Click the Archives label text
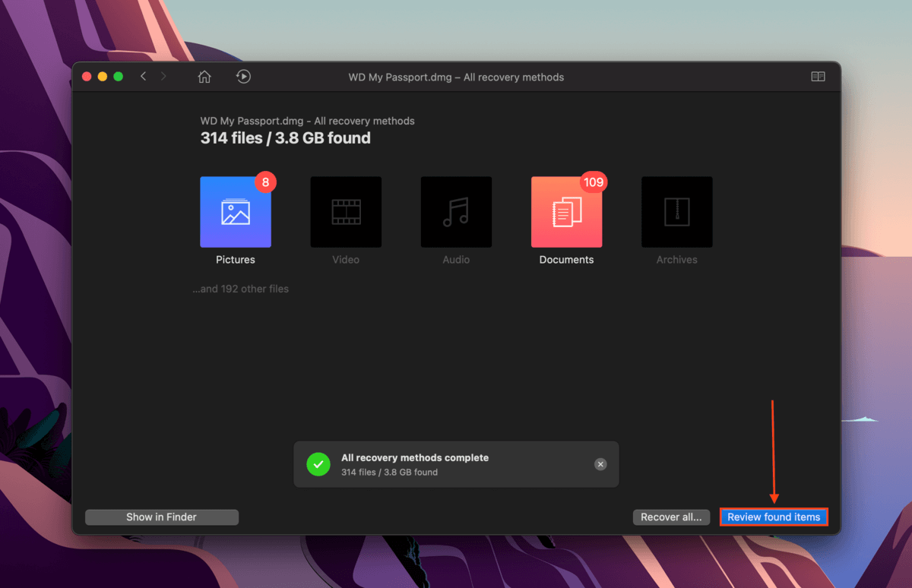The height and width of the screenshot is (588, 912). pos(677,260)
